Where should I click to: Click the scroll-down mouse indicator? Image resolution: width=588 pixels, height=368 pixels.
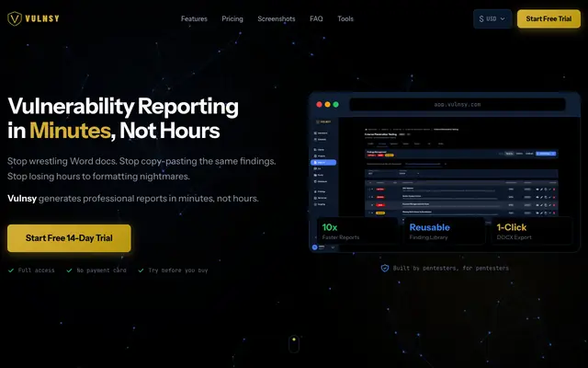(x=294, y=343)
